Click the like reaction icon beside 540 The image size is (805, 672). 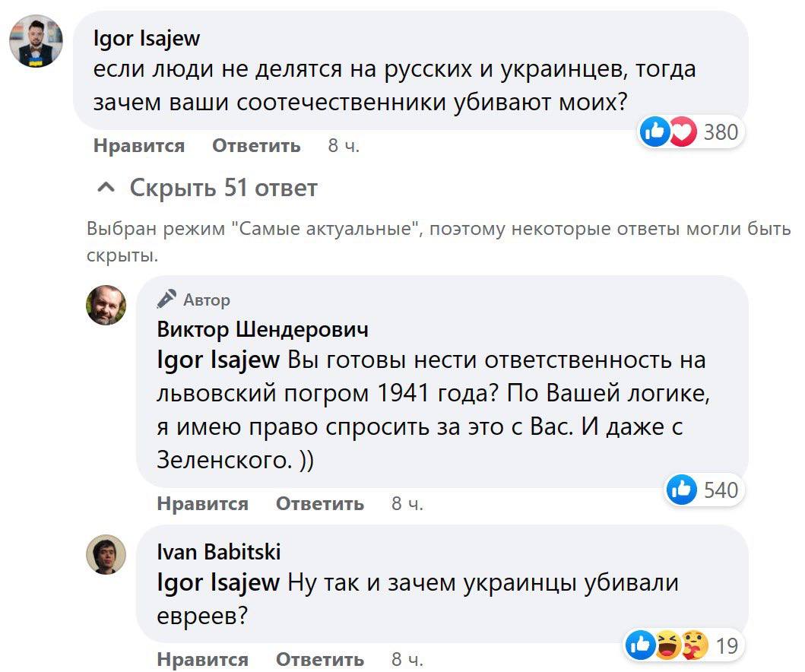click(681, 490)
